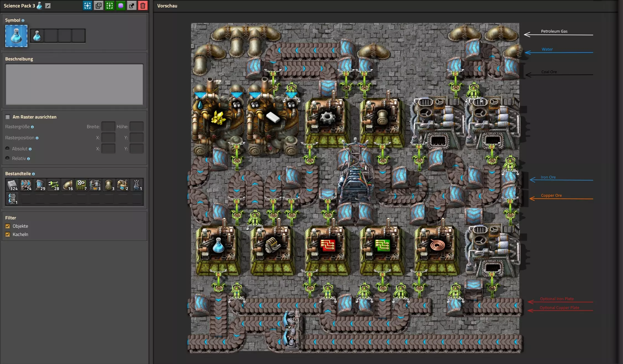Click the info icon next to Bestandteile

[33, 174]
